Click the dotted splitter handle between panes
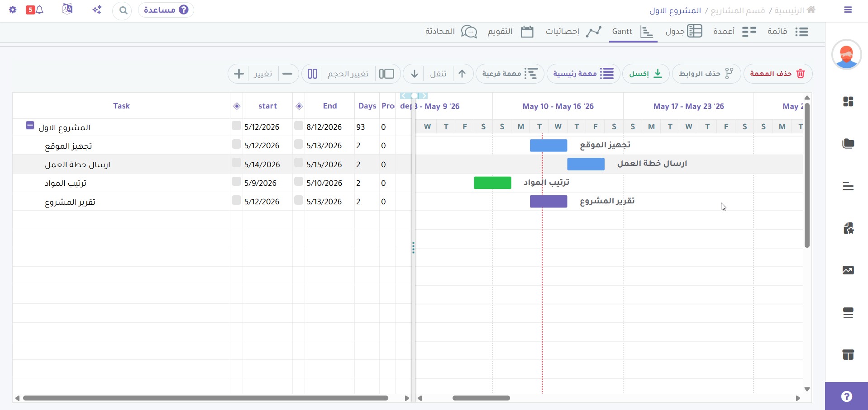 point(413,248)
